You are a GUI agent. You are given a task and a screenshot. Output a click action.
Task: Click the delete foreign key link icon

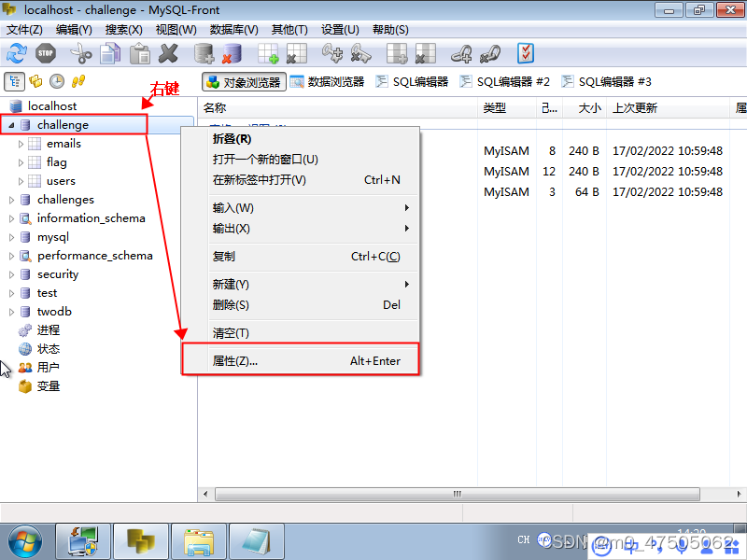489,53
